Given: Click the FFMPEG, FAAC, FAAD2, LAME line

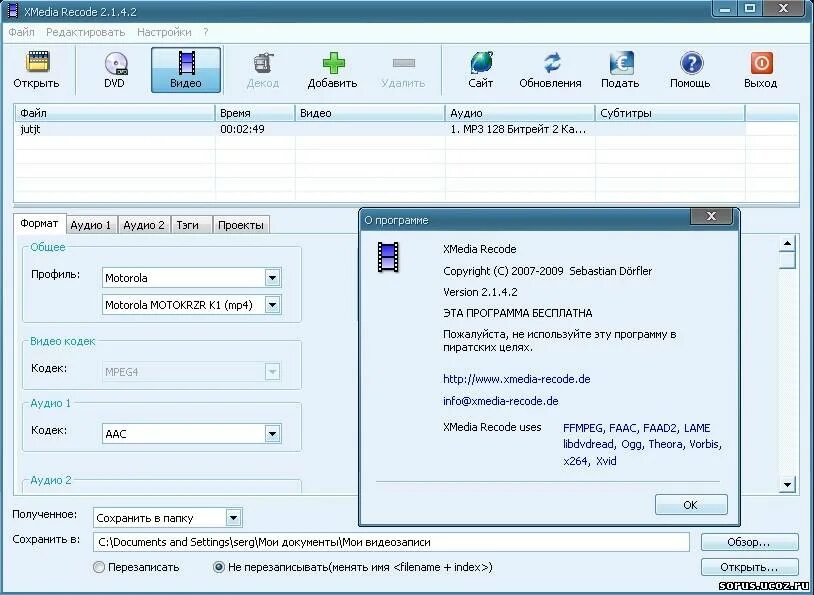Looking at the screenshot, I should coord(636,428).
